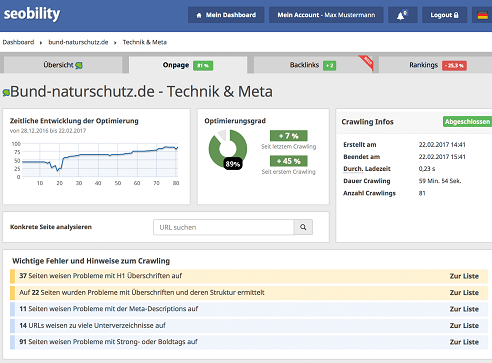Click date range 'von 28.12.2016 bis 22.02.2017'
492x363 pixels.
[48, 131]
